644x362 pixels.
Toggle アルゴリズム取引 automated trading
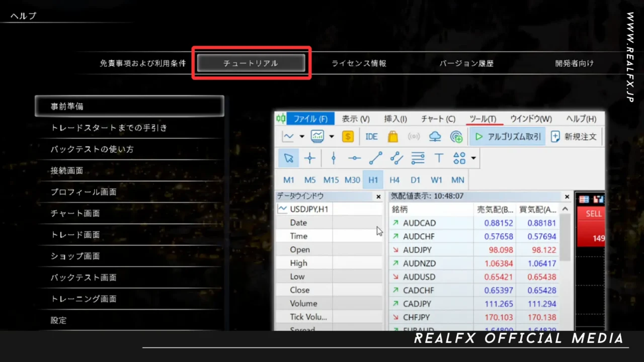click(507, 136)
